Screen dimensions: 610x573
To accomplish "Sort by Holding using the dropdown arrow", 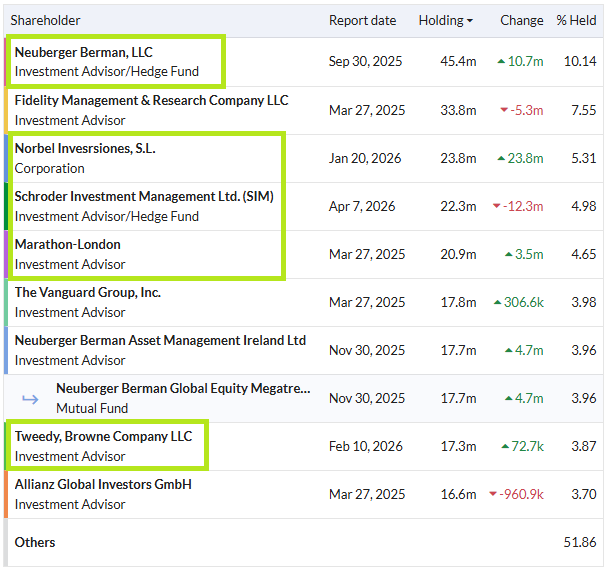I will pyautogui.click(x=470, y=21).
